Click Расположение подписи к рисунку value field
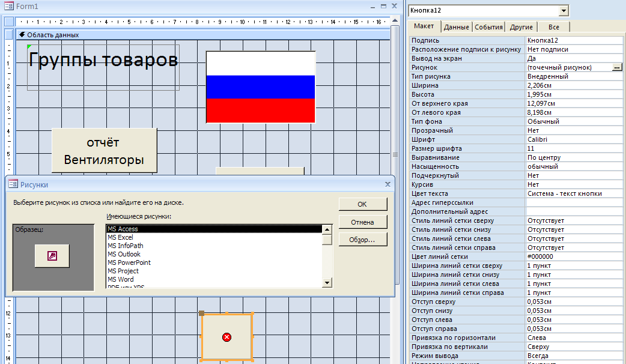 574,49
